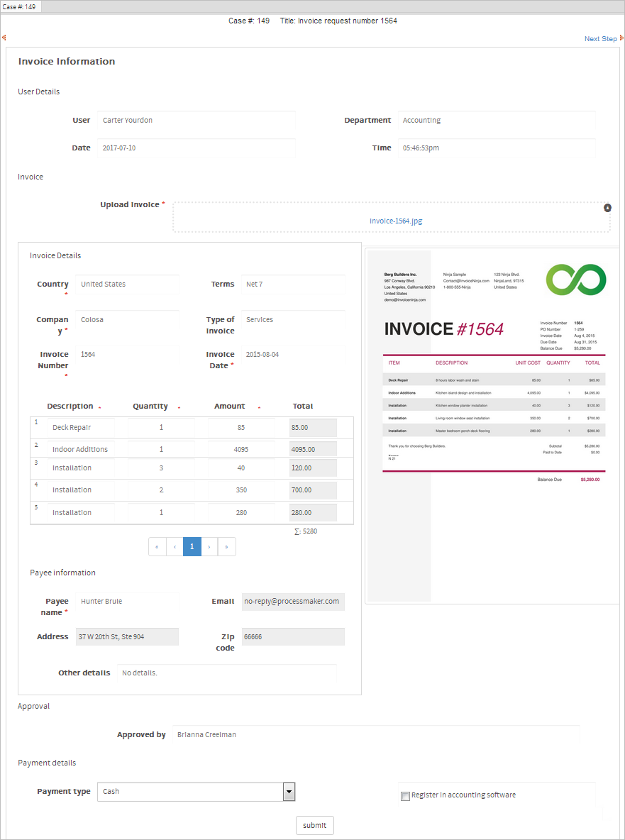Click the Deck Repair description cell
Viewport: 625px width, 840px height.
pyautogui.click(x=81, y=428)
